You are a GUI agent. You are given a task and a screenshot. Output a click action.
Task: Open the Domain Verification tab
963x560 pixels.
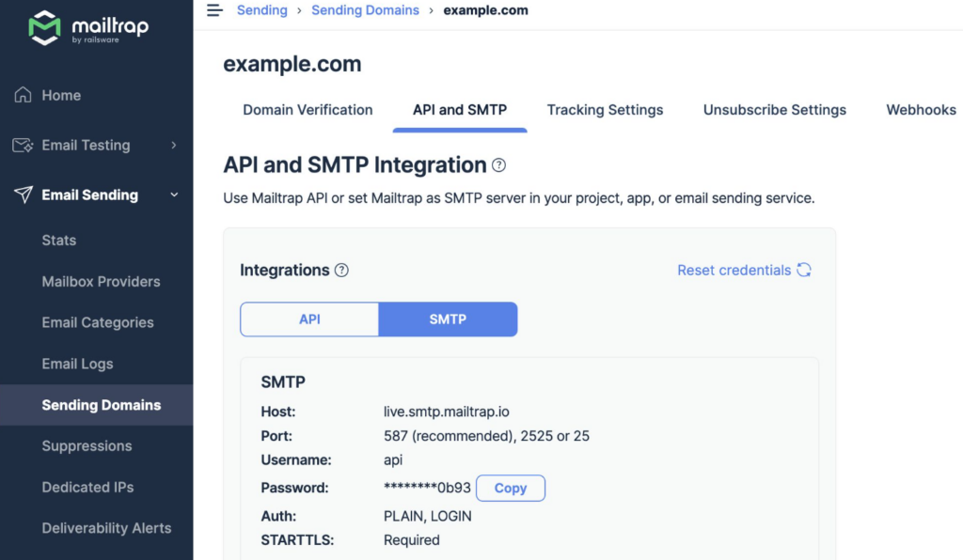coord(308,110)
